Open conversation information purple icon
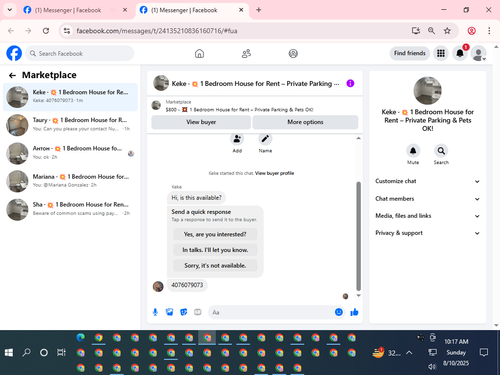 350,83
